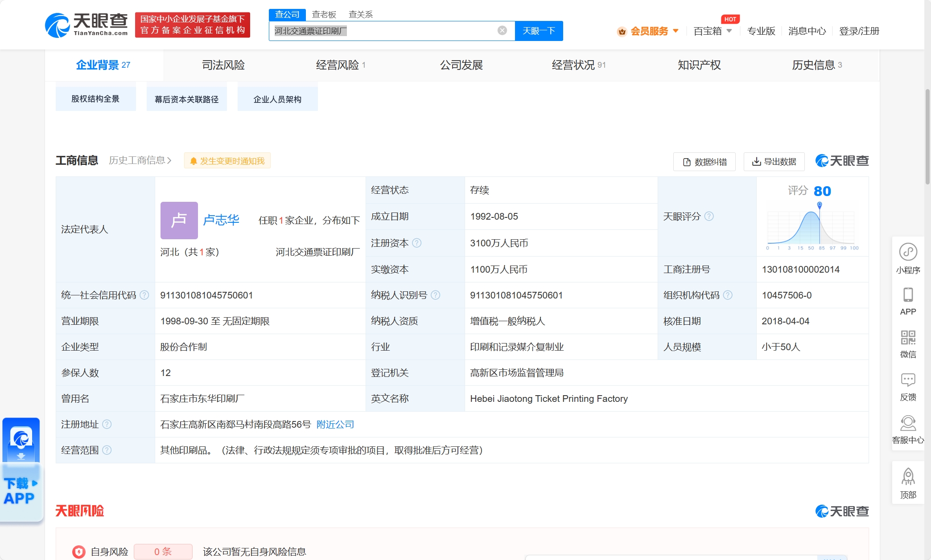This screenshot has width=931, height=560.
Task: Open legal representative 卢志华 link
Action: pos(221,220)
